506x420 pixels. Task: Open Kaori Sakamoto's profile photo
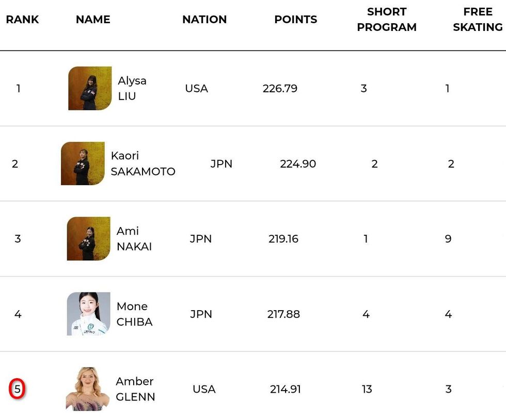coord(83,164)
